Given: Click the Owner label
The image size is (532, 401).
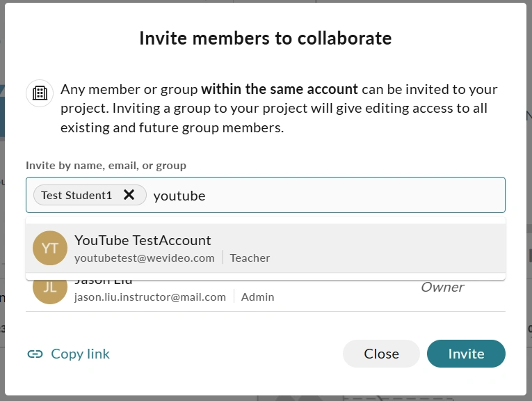Looking at the screenshot, I should (442, 288).
